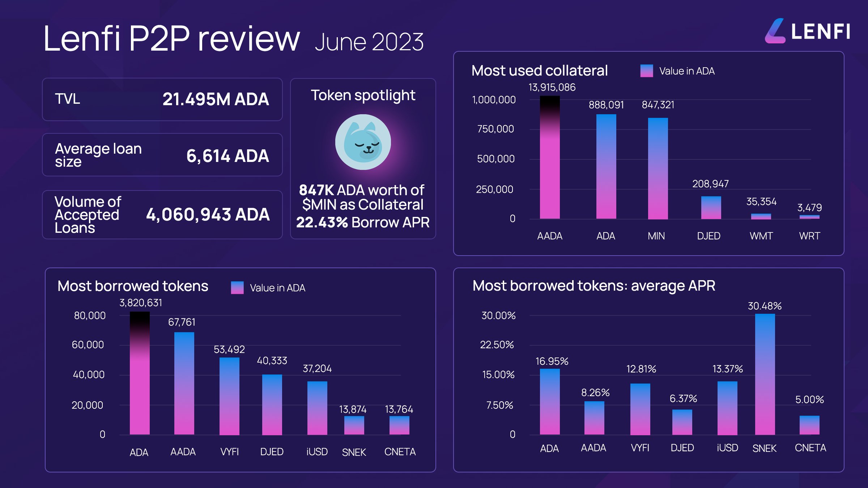Click the 30.00% axis label
This screenshot has width=868, height=488.
498,316
